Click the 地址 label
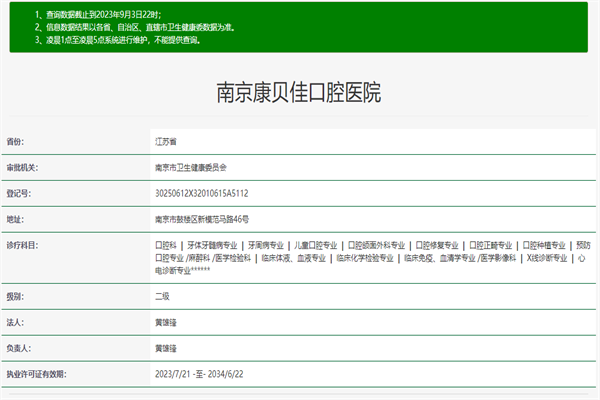 point(15,219)
